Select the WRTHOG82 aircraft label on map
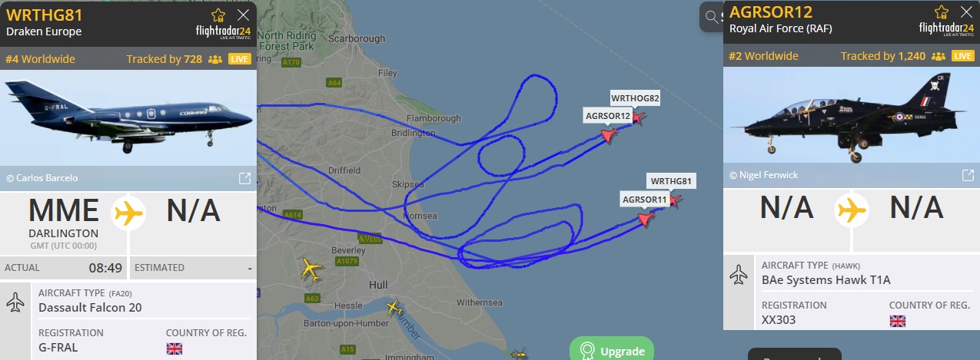Screen dimensions: 980x360 click(636, 98)
